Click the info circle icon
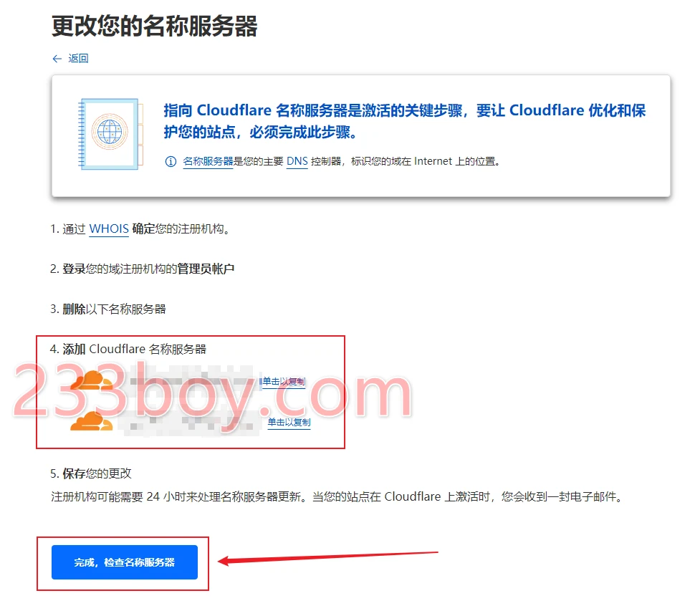 click(171, 161)
